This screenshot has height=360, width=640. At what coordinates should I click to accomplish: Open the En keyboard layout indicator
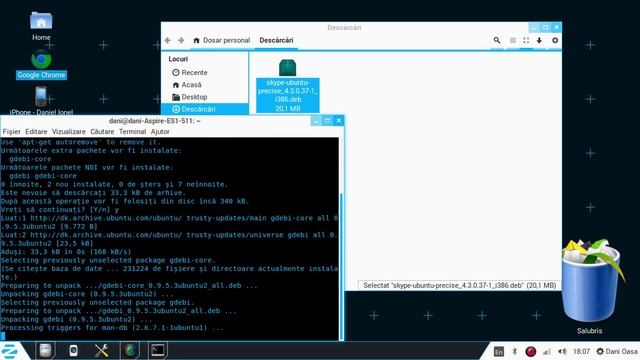click(499, 351)
